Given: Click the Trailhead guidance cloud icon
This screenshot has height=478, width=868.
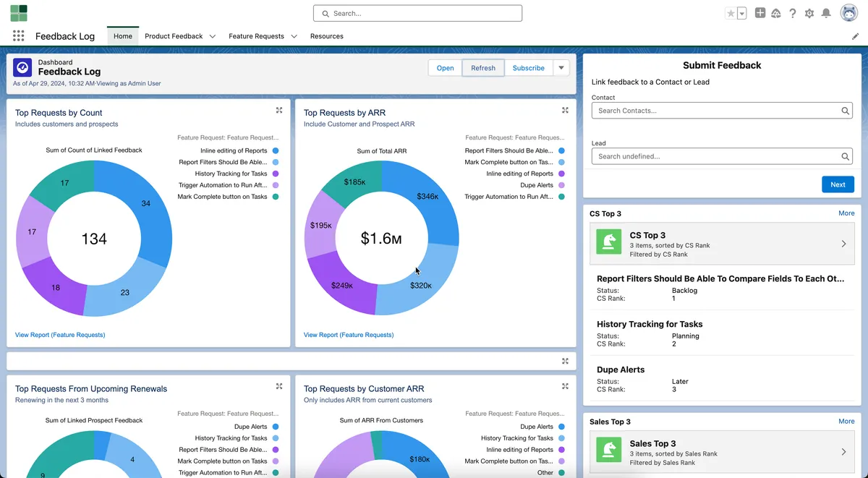Looking at the screenshot, I should click(x=776, y=13).
